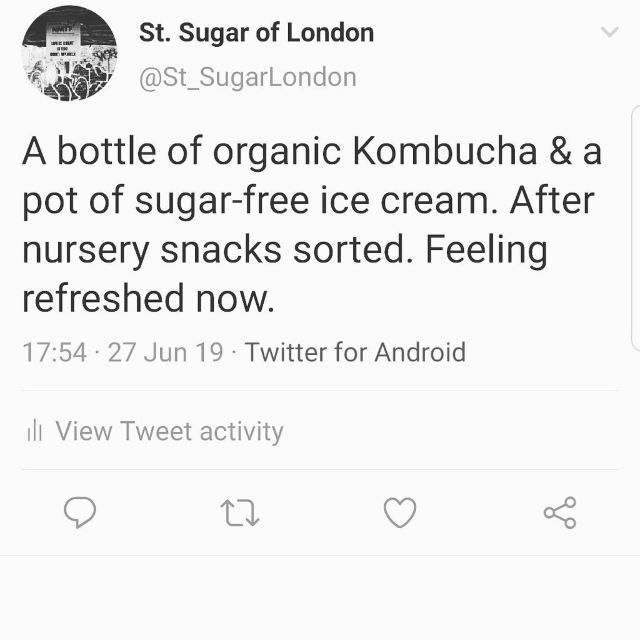Click the empty area below the action icons

tap(320, 598)
